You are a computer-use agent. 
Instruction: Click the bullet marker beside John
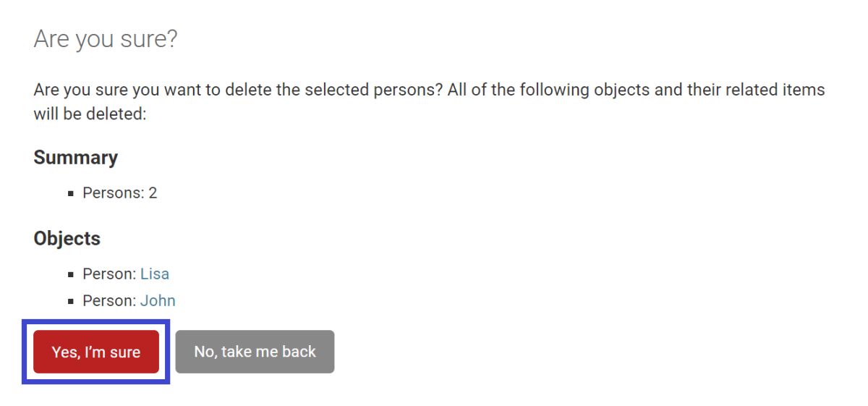(x=71, y=301)
